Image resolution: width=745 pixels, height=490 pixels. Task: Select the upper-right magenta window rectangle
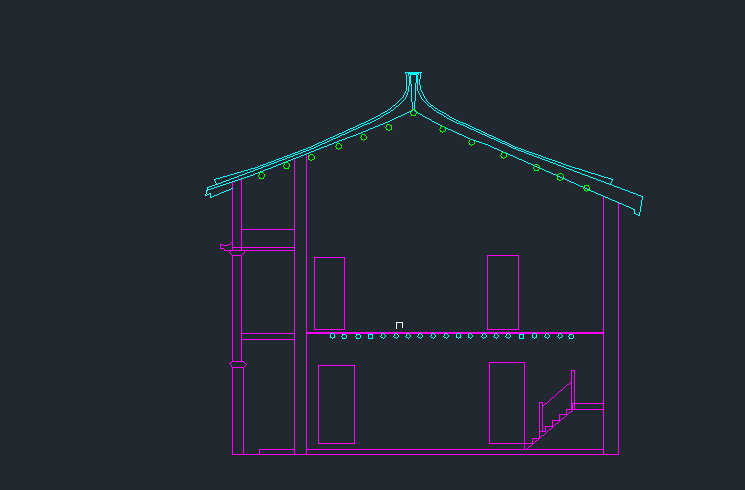coord(503,292)
